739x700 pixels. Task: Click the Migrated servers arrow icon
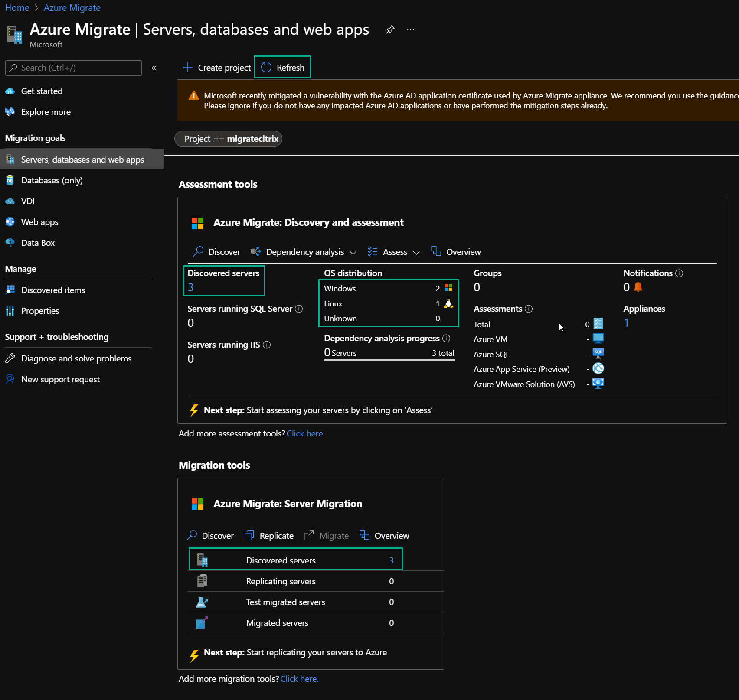coord(202,622)
